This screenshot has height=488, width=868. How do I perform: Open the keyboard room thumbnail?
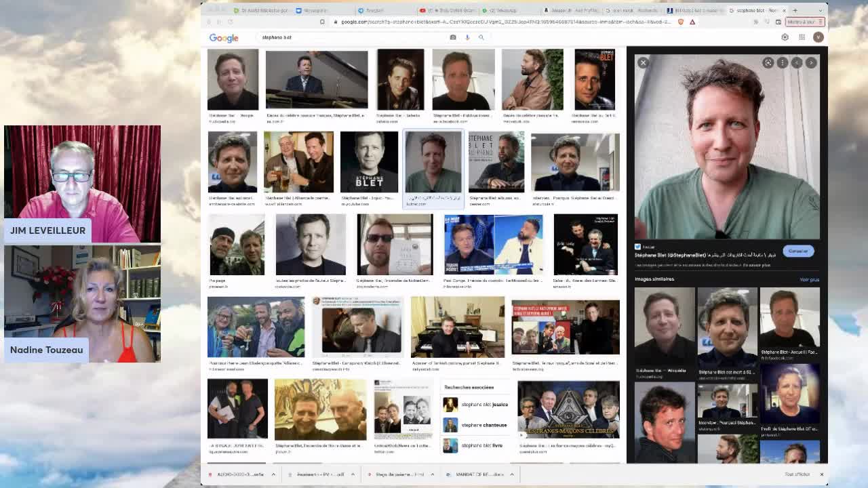pyautogui.click(x=458, y=327)
